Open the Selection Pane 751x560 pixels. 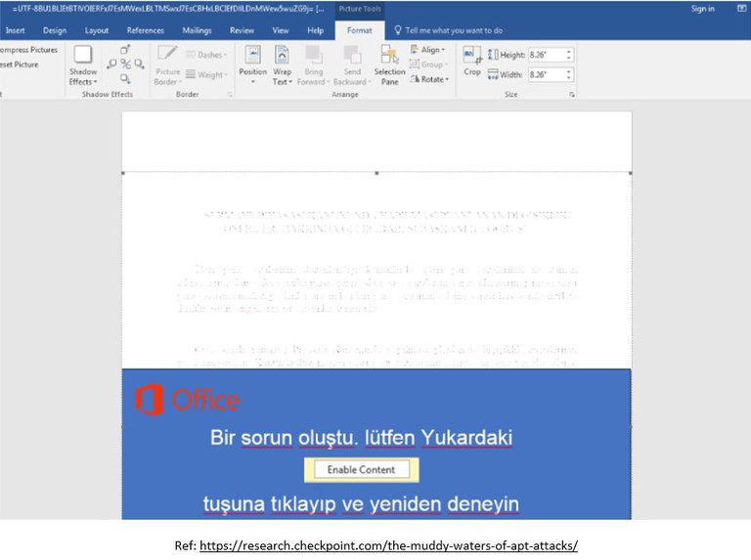point(389,65)
